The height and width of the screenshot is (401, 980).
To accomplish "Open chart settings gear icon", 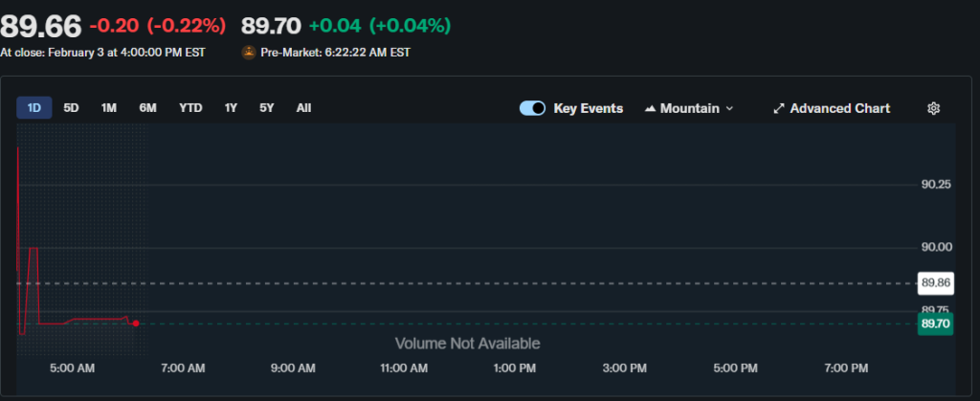I will tap(933, 109).
